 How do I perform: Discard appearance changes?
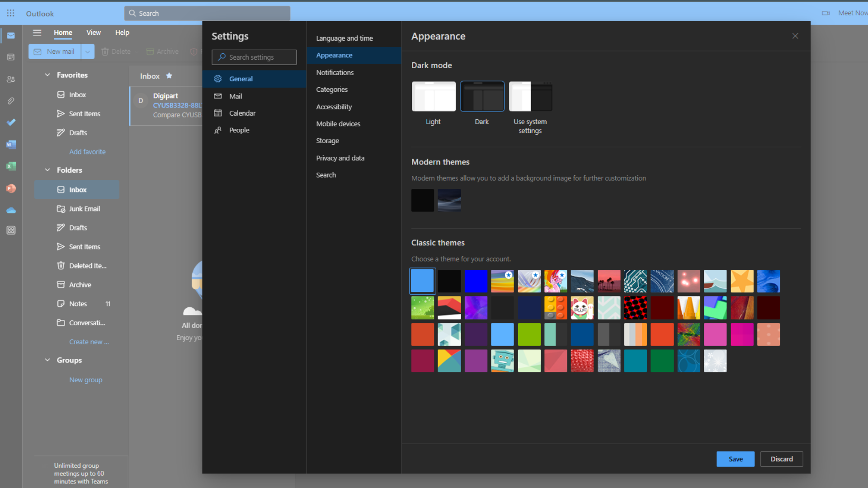[782, 459]
